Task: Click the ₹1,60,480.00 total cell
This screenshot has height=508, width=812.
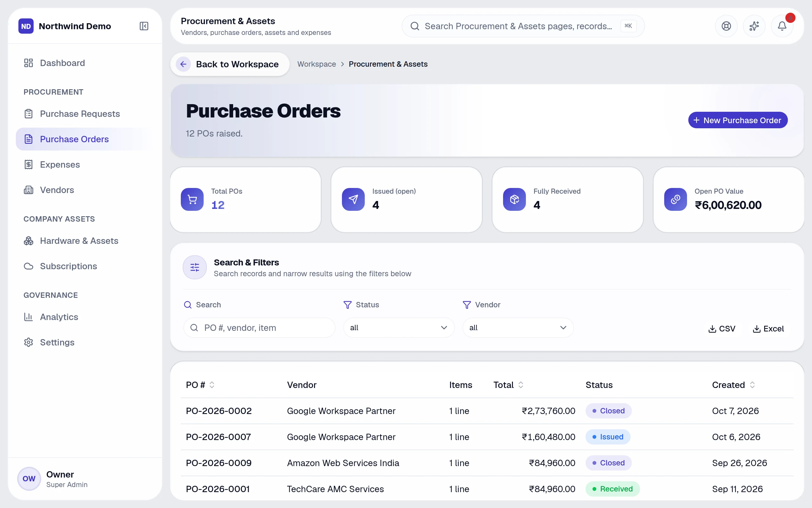Action: 548,437
